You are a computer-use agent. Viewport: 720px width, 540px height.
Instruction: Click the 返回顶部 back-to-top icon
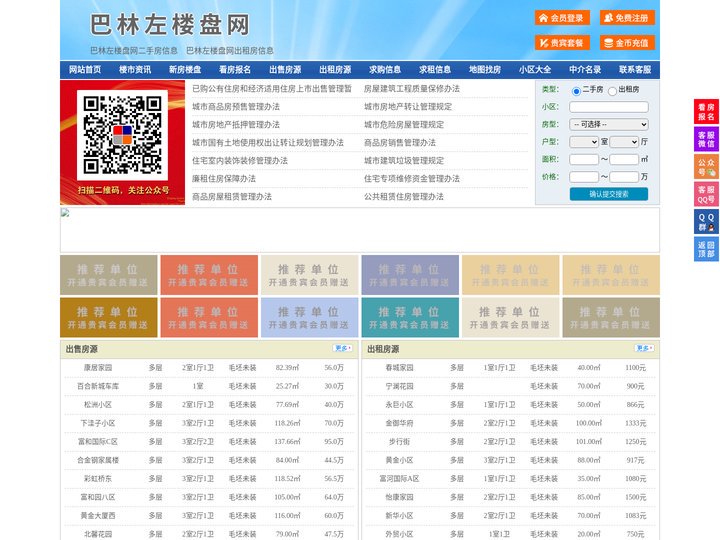[706, 249]
